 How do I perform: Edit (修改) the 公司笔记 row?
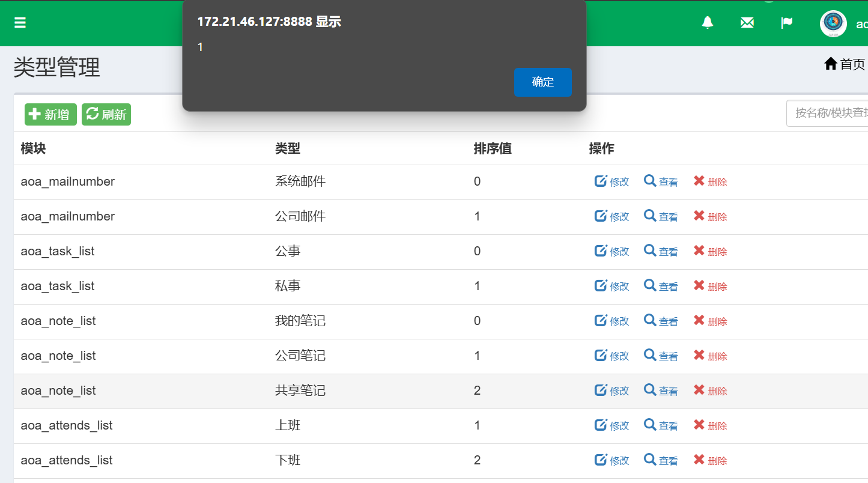pos(612,356)
